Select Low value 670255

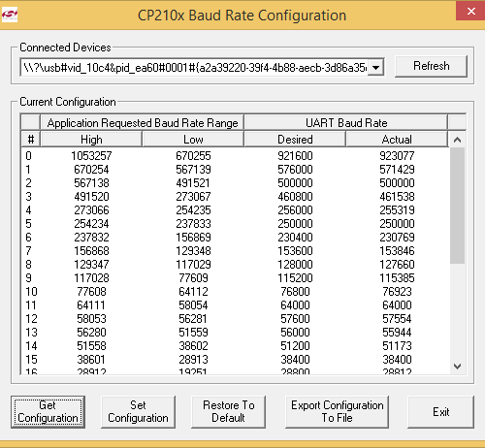coord(193,156)
